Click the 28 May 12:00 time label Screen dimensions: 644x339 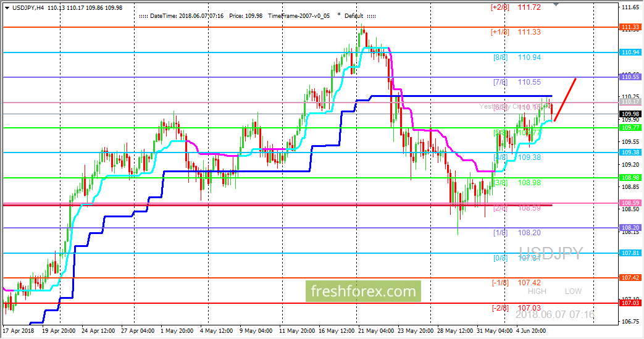point(455,331)
